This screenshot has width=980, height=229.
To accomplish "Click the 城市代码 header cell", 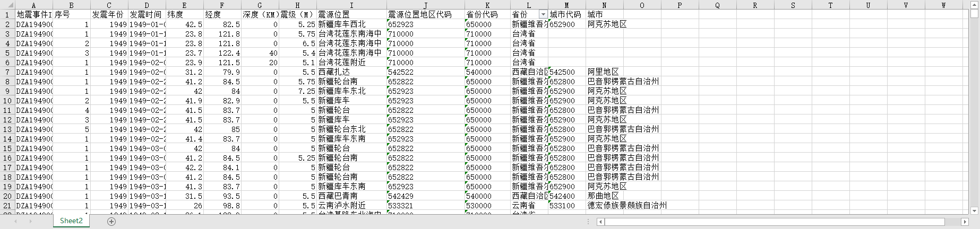I will pos(566,14).
